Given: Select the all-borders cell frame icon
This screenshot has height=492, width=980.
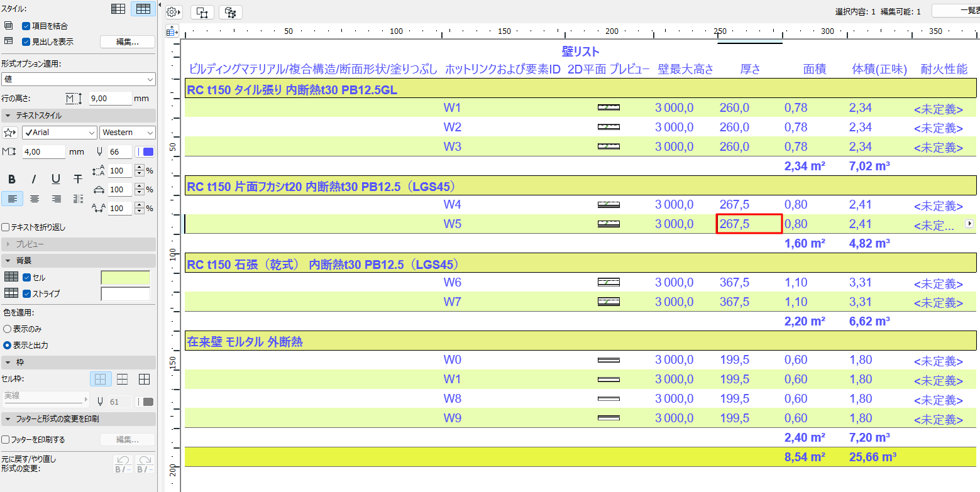Looking at the screenshot, I should pyautogui.click(x=143, y=379).
